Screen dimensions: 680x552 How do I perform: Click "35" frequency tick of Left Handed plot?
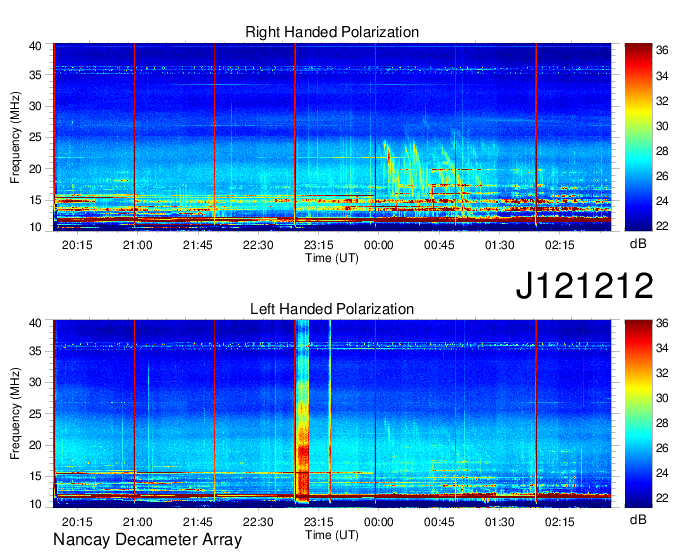35,351
